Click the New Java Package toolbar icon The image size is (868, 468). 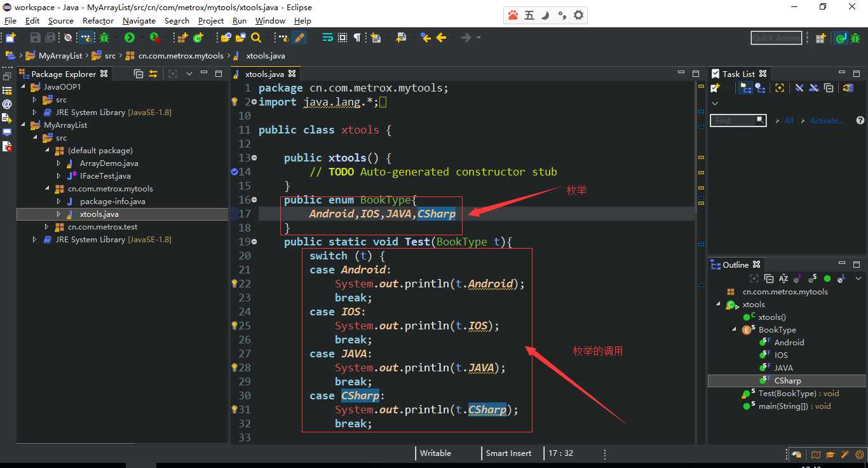[x=182, y=38]
